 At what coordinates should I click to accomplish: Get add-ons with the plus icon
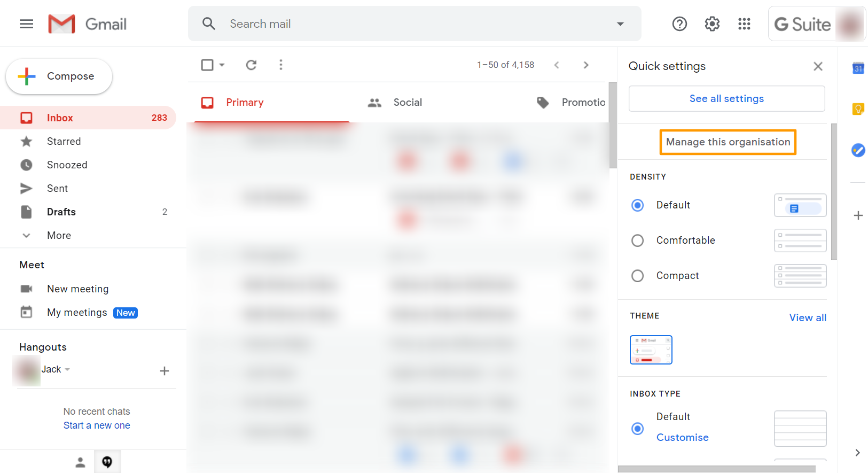[858, 215]
